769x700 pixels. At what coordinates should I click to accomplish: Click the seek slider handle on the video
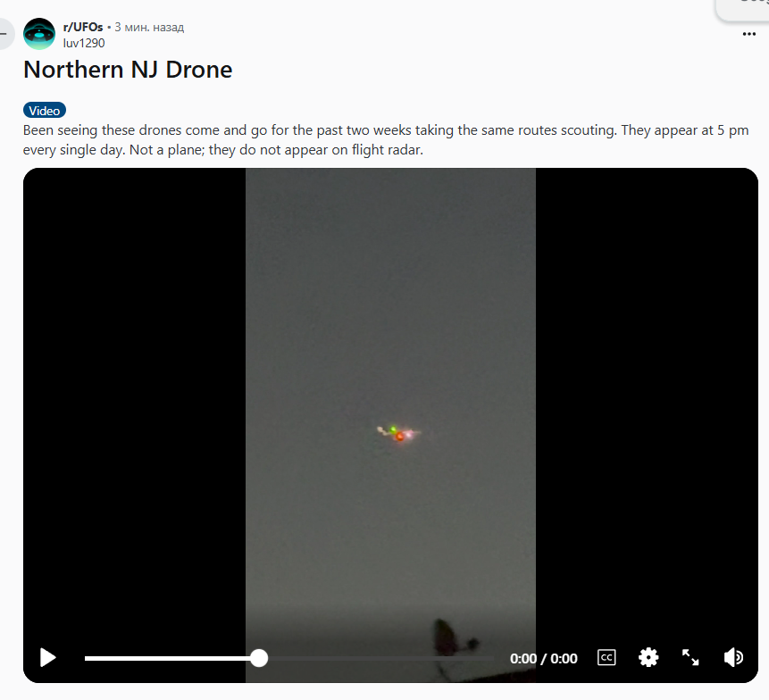coord(259,658)
